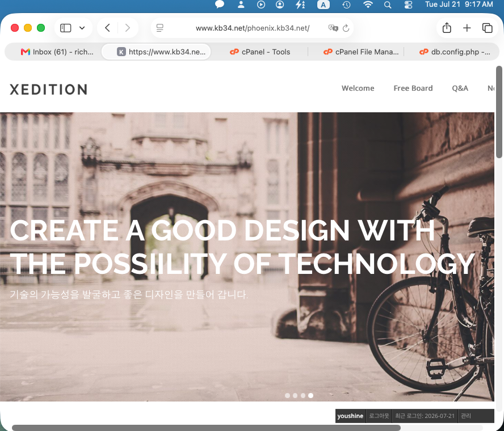
Task: Open the Free Board menu item
Action: 413,88
